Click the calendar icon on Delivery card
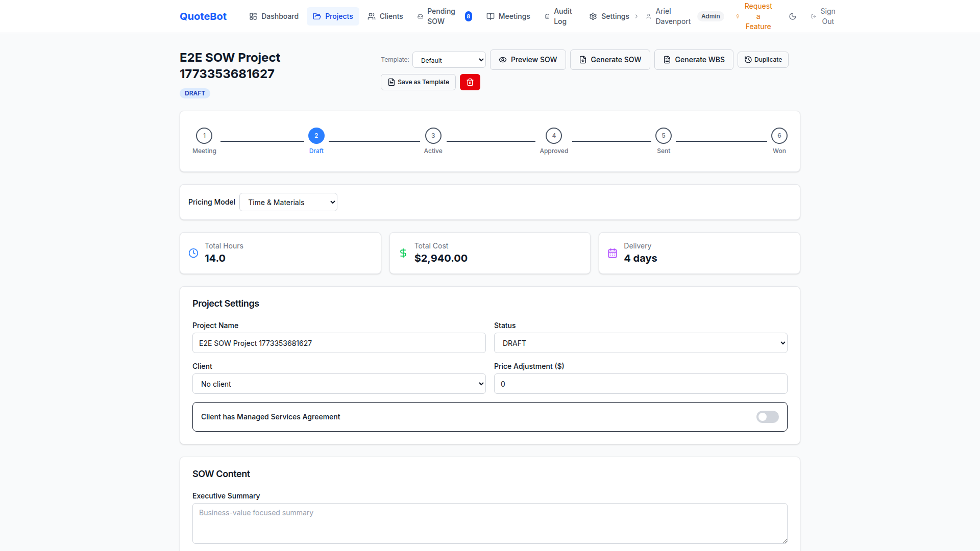980x551 pixels. pyautogui.click(x=612, y=253)
